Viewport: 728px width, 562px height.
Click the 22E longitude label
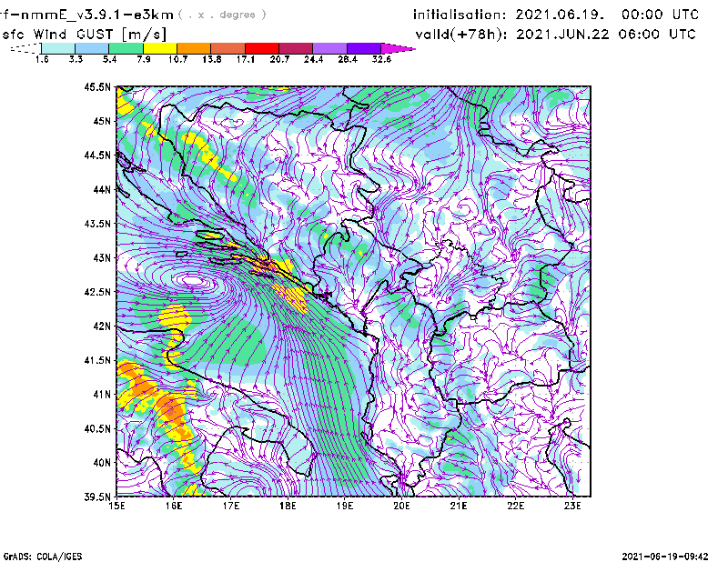point(516,506)
